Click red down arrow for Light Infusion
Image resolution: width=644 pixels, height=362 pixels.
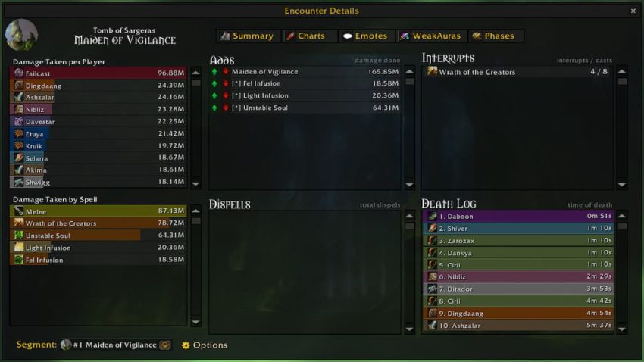(226, 95)
